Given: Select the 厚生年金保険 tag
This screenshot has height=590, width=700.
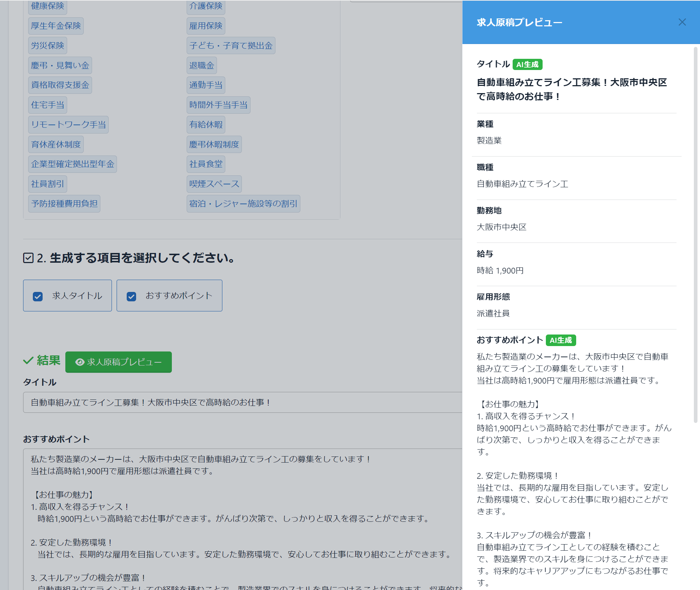Looking at the screenshot, I should point(56,26).
